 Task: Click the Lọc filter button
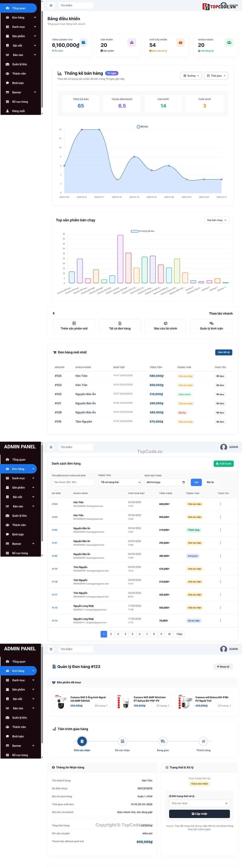coord(196,482)
